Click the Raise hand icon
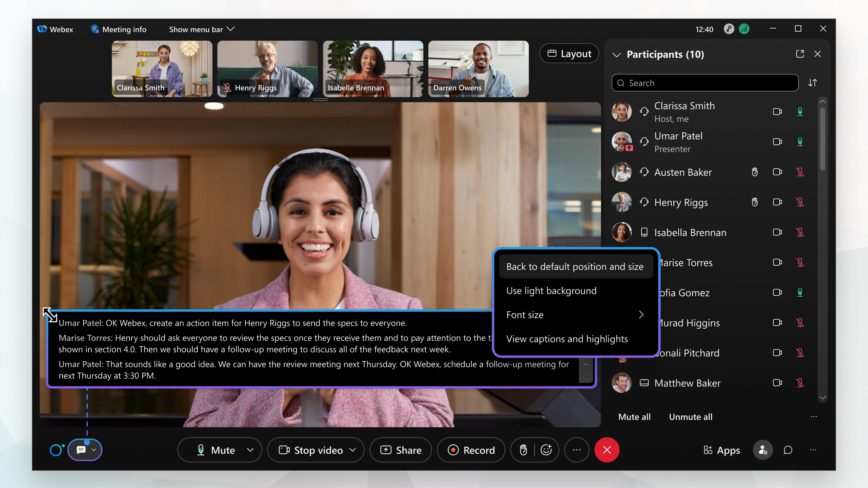The width and height of the screenshot is (868, 488). click(x=523, y=450)
